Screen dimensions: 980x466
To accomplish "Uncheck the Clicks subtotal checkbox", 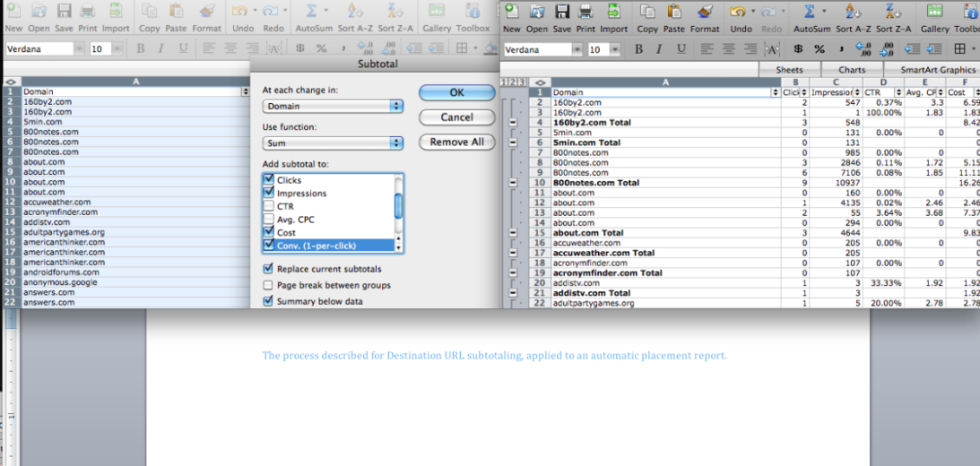I will 269,180.
